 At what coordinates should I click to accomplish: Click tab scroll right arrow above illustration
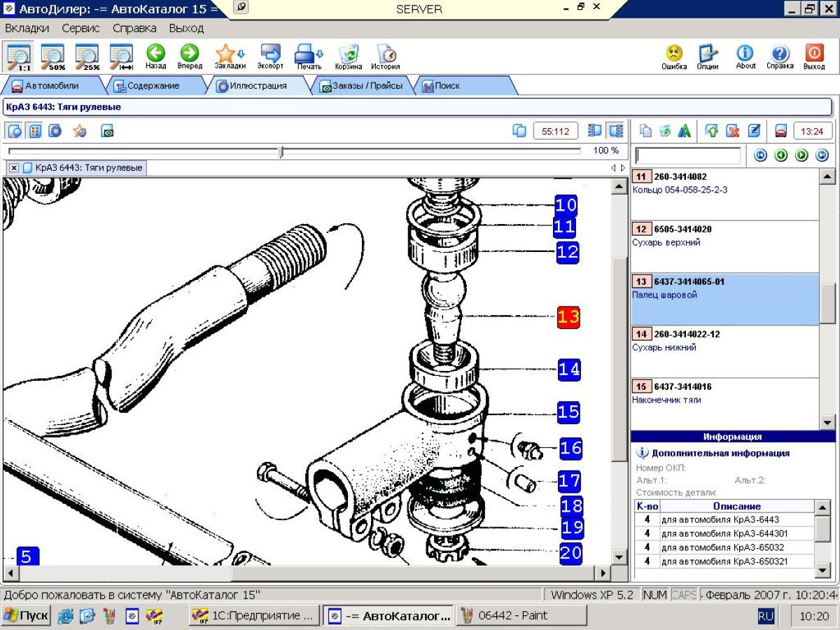click(x=623, y=168)
